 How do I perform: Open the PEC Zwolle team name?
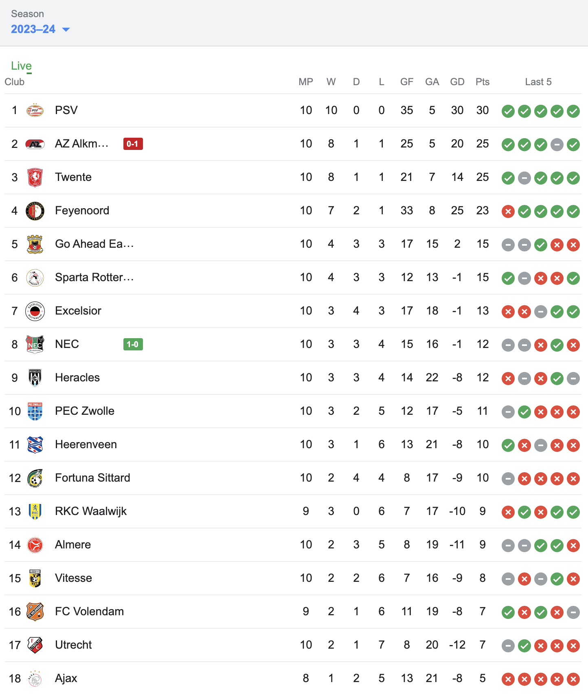(85, 411)
